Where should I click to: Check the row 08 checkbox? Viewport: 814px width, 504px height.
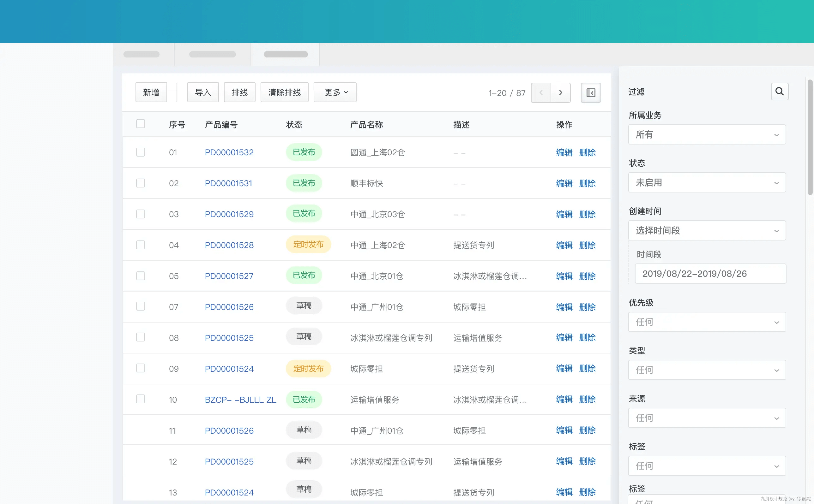(x=141, y=337)
